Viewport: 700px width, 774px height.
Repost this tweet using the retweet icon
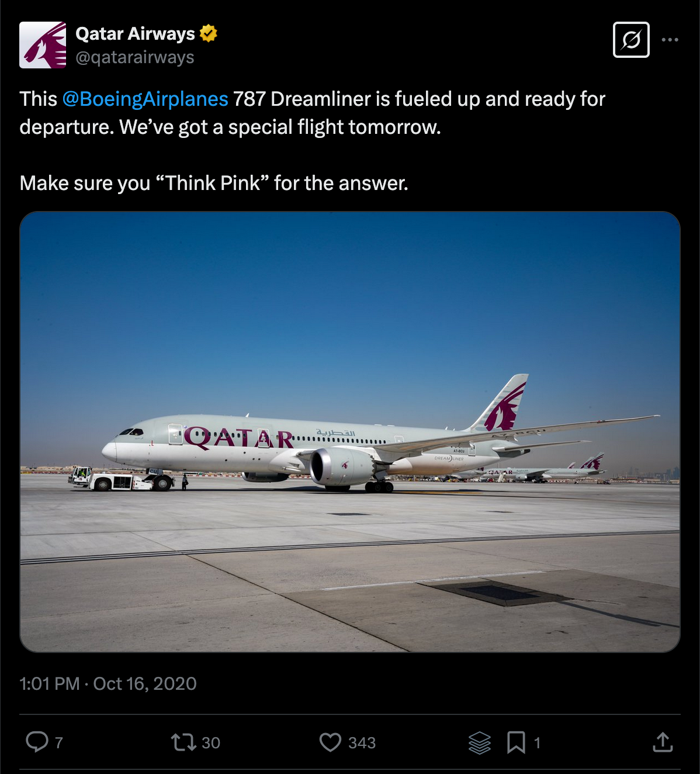[x=182, y=742]
